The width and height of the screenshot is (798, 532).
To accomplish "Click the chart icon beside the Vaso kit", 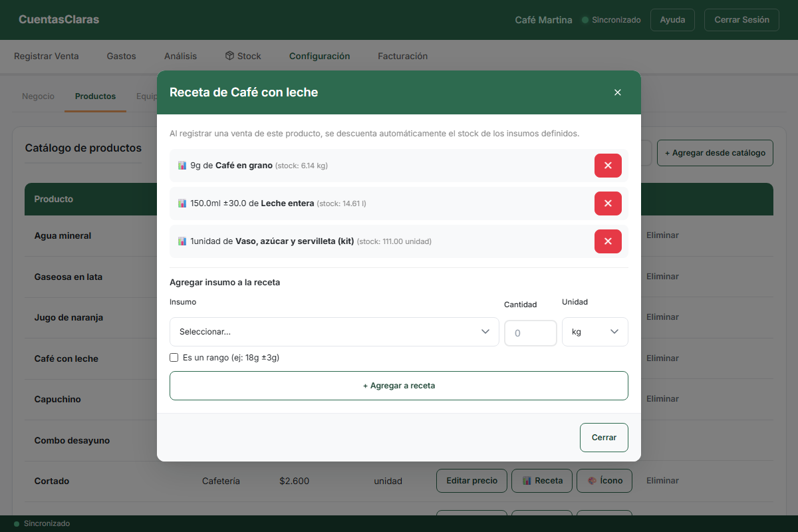I will 182,241.
